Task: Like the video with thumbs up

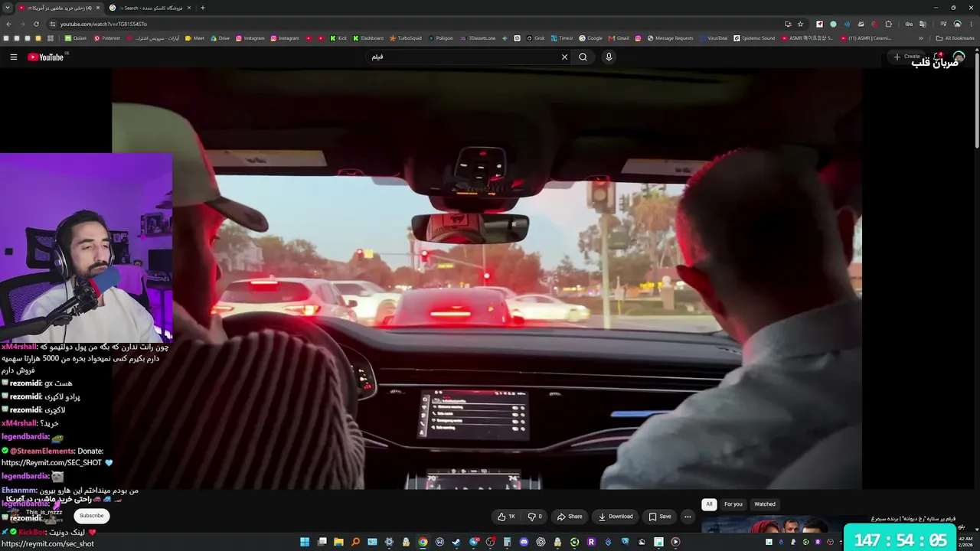Action: coord(506,517)
